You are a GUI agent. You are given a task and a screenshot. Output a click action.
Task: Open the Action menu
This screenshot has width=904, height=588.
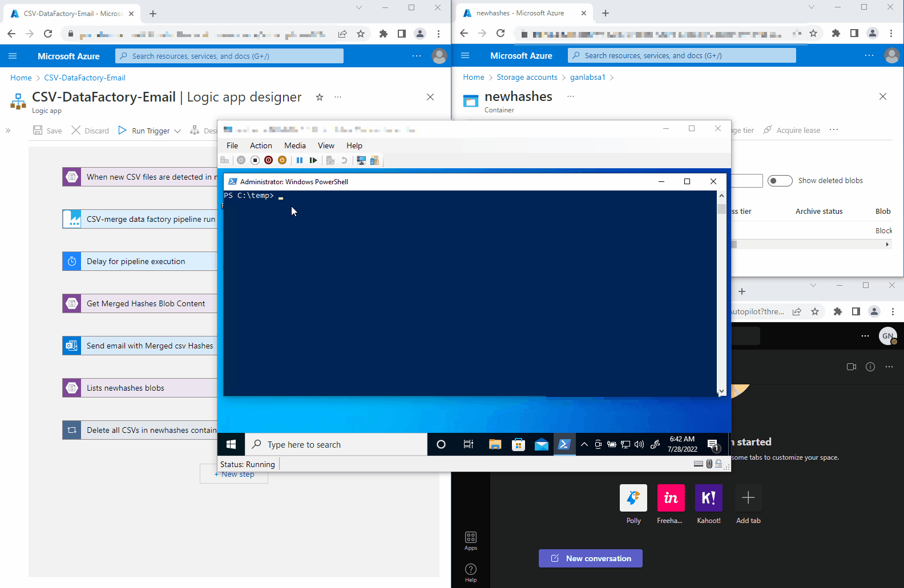click(261, 145)
